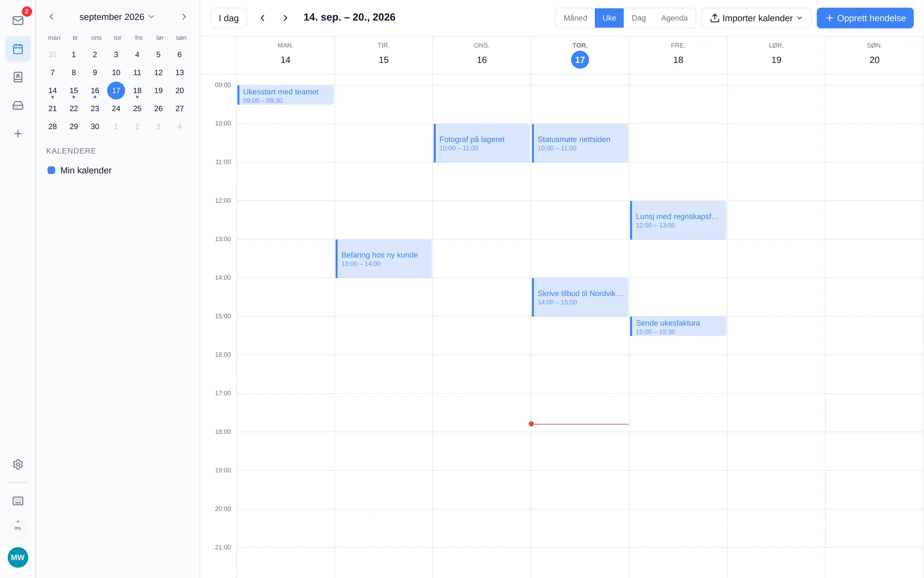924x578 pixels.
Task: Go to next week arrow
Action: 285,18
